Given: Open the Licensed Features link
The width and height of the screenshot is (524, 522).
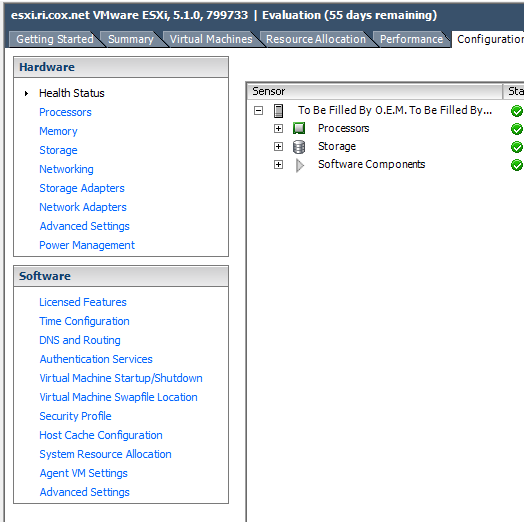Looking at the screenshot, I should point(83,302).
